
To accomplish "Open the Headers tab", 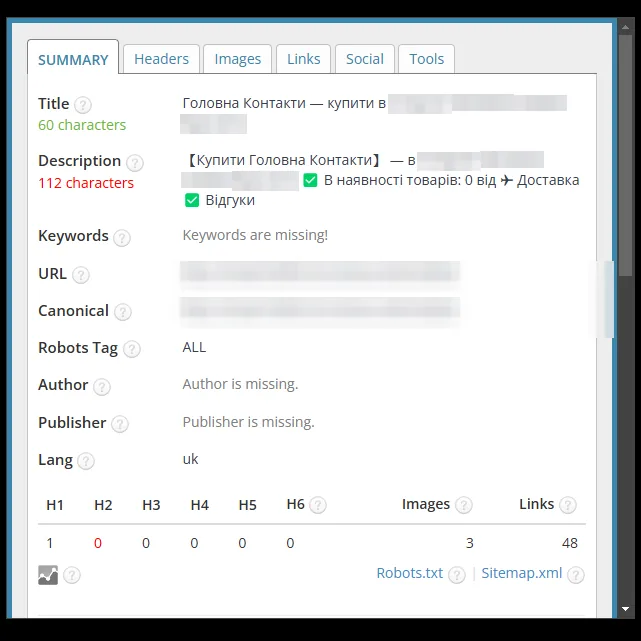I will [161, 59].
